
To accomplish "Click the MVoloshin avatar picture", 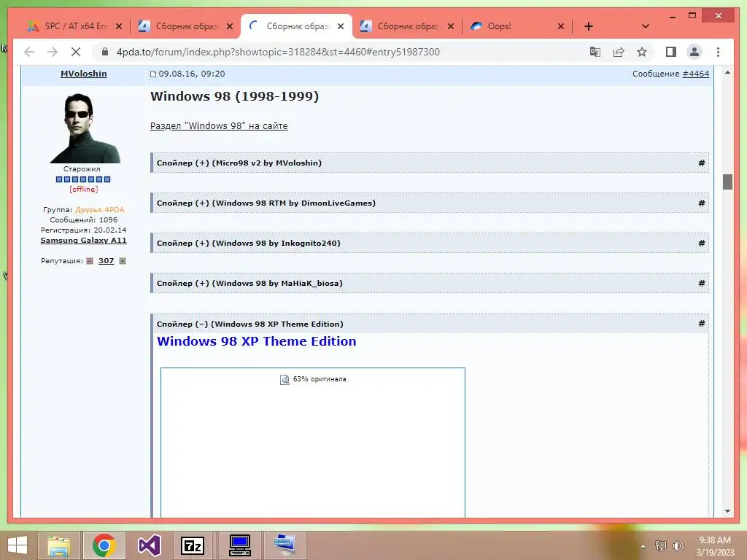I will 85,128.
